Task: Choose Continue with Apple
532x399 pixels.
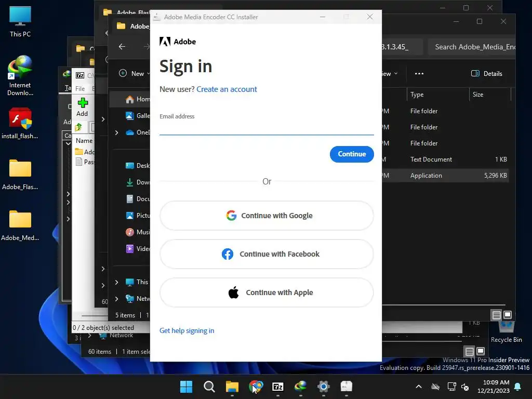Action: tap(267, 292)
